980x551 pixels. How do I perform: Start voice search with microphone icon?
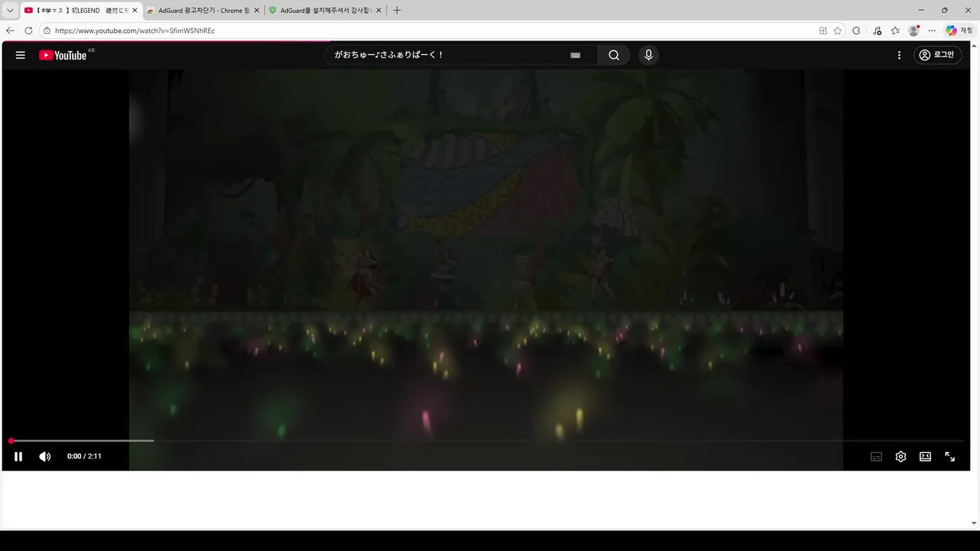tap(648, 55)
